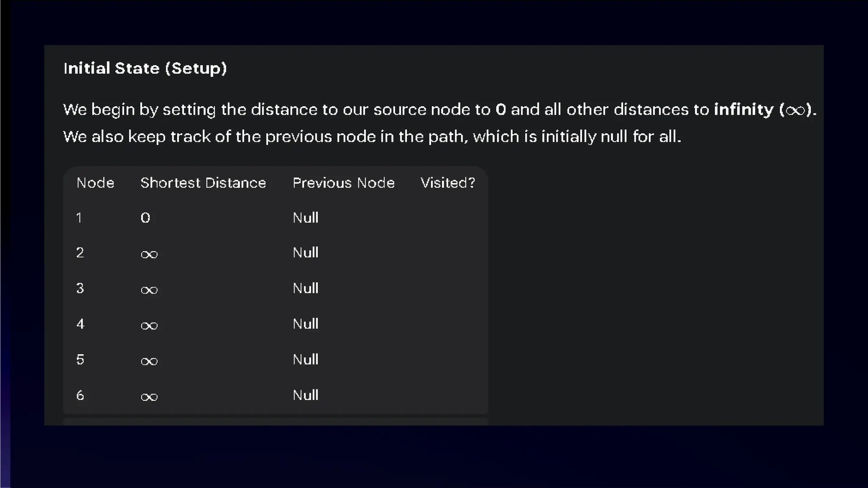Click the infinity distance in node 5's row
This screenshot has height=488, width=868.
[149, 361]
